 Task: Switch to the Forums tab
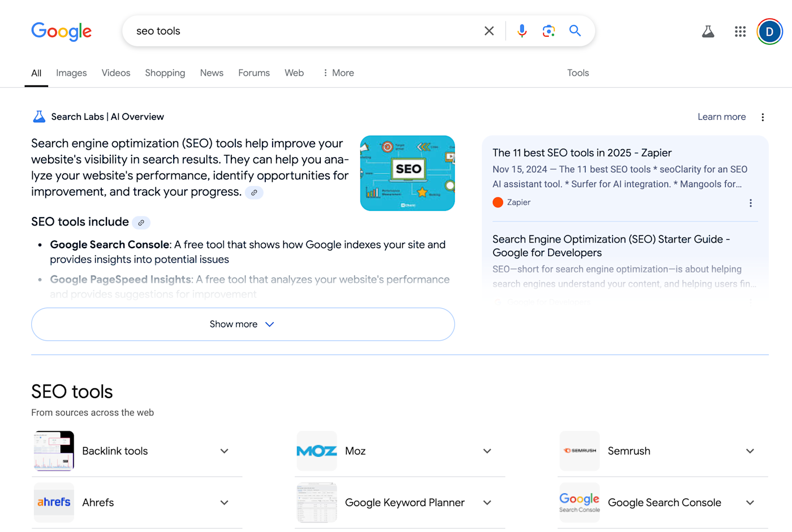254,73
